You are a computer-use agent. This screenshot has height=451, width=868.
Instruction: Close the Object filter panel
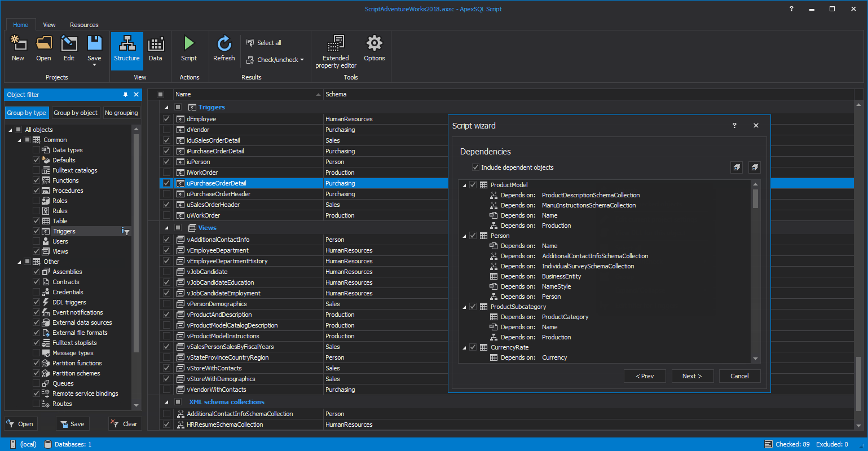(x=136, y=95)
